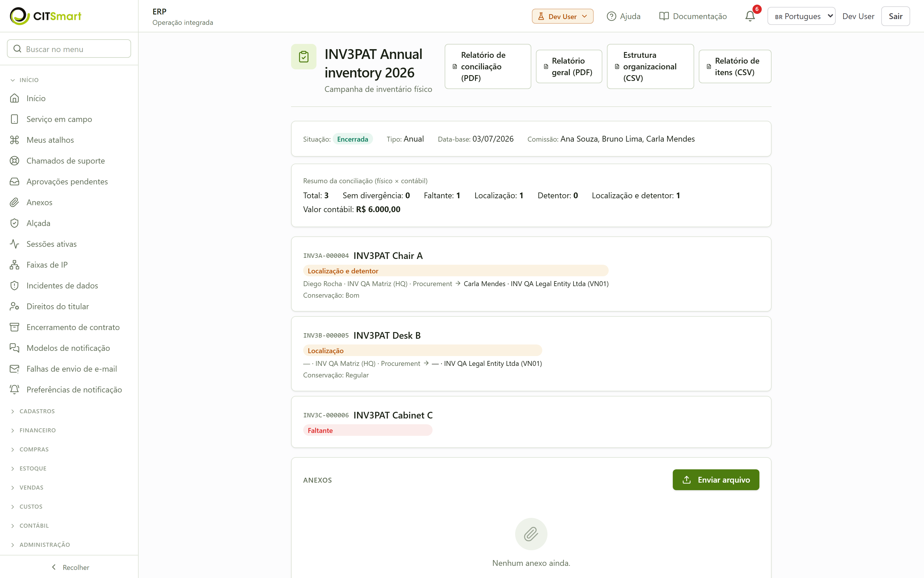Image resolution: width=924 pixels, height=578 pixels.
Task: Click the CITSmart logo
Action: [x=45, y=16]
